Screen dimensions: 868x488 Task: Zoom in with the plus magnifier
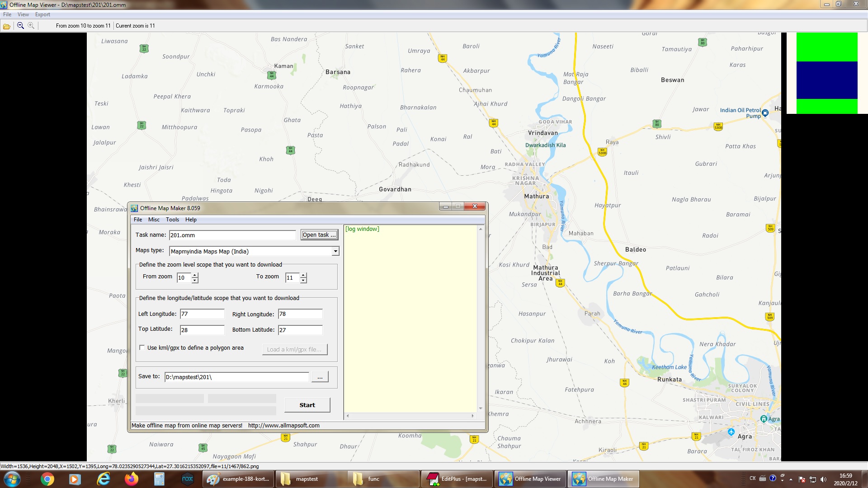tap(31, 26)
